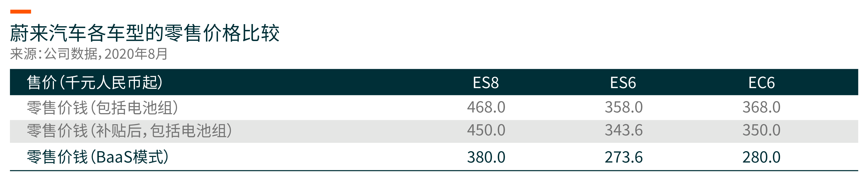Select the ES6 BaaS value 273.6
The height and width of the screenshot is (182, 868).
(624, 157)
